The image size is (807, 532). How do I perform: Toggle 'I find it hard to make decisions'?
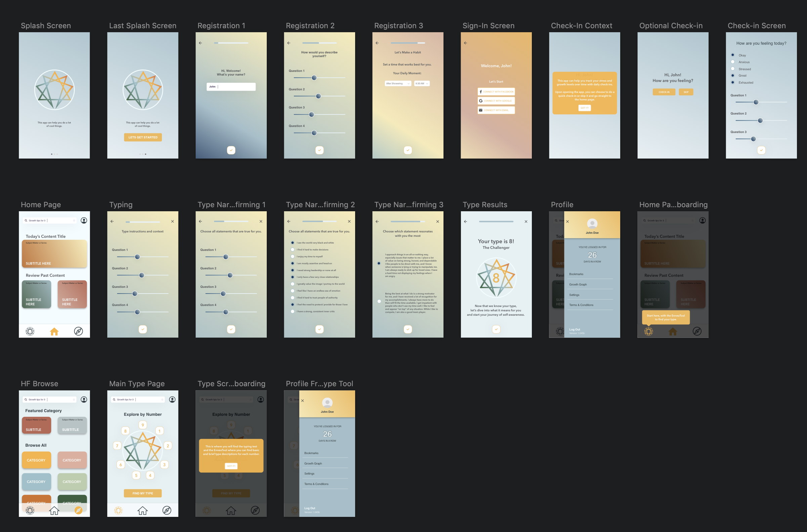click(293, 250)
